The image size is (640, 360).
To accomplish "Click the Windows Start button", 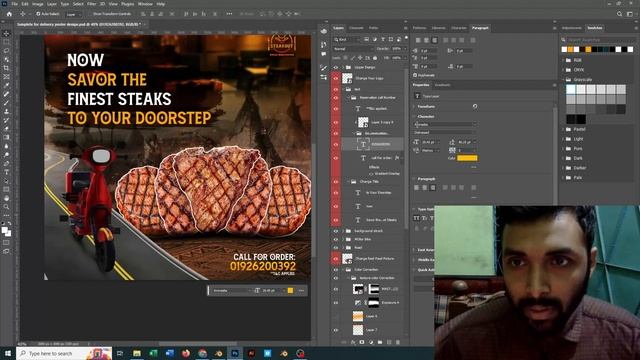I will tap(7, 353).
